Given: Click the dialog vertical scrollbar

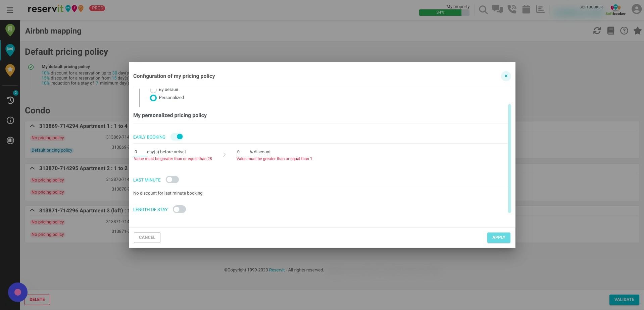Looking at the screenshot, I should coord(509,158).
